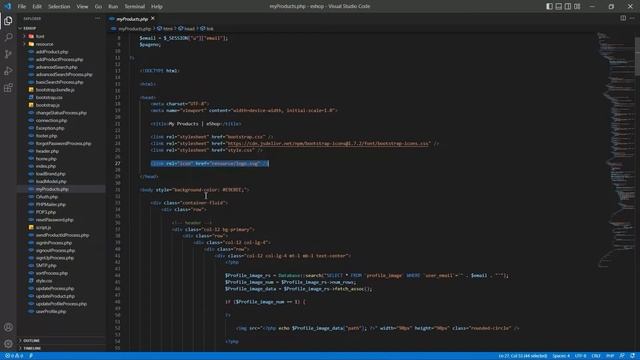Image resolution: width=640 pixels, height=360 pixels.
Task: Click line number 27 in gutter
Action: coord(118,163)
